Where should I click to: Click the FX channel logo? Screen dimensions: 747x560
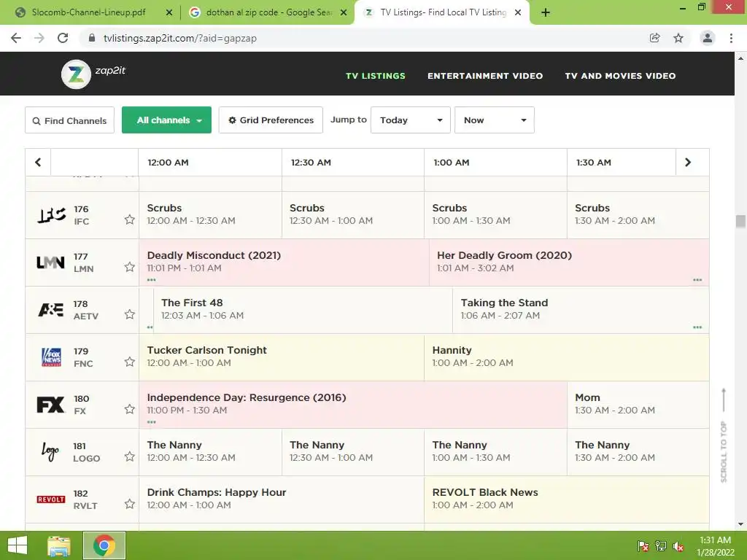pyautogui.click(x=50, y=405)
